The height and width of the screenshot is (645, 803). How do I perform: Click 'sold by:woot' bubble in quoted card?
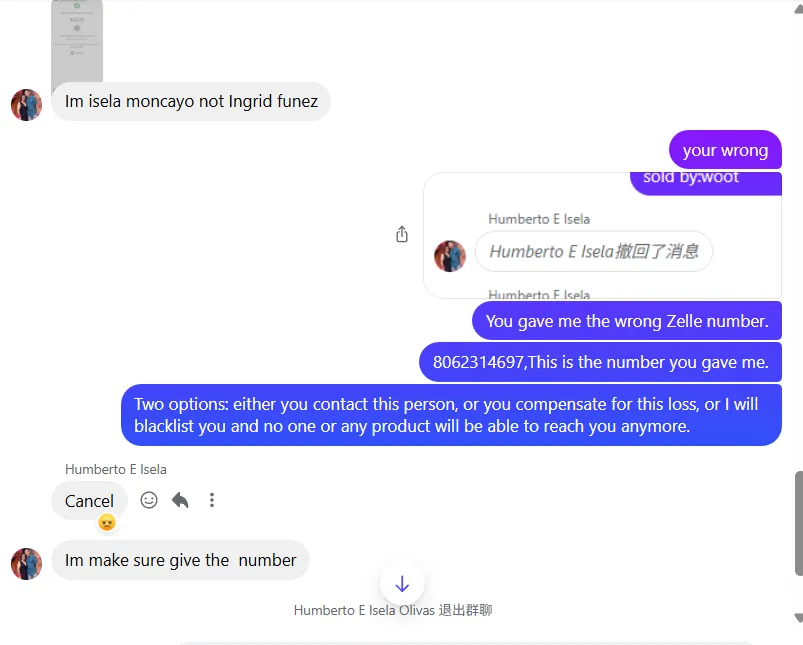click(706, 182)
